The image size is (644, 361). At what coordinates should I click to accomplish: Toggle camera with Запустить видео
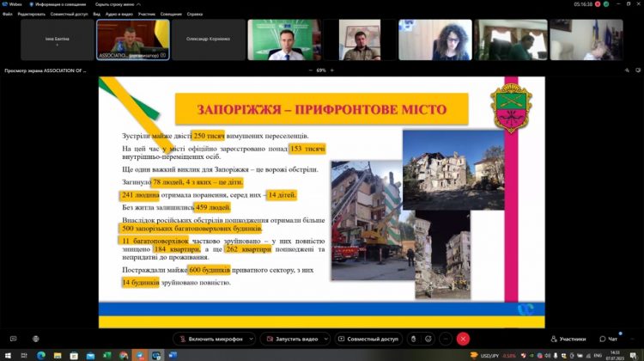coord(293,339)
